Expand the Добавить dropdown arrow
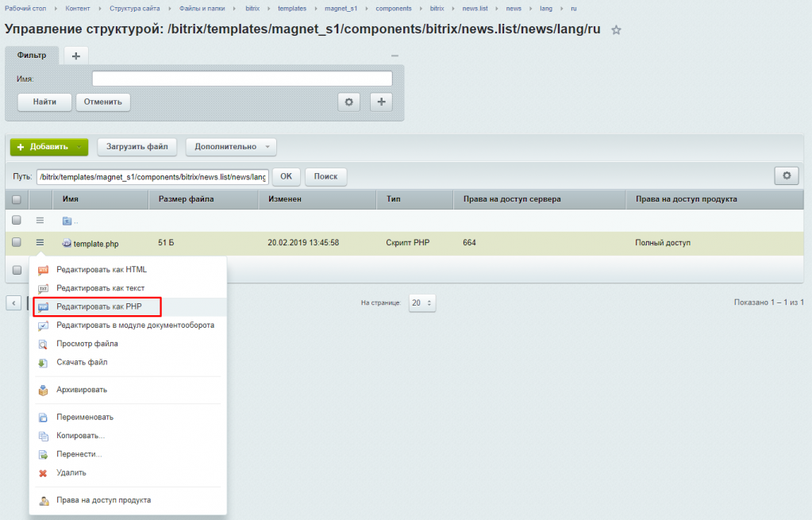 (x=79, y=147)
